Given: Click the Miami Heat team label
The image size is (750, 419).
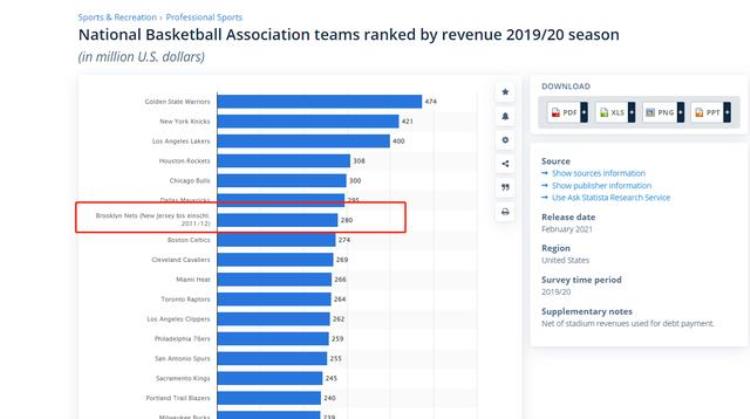Looking at the screenshot, I should 193,279.
